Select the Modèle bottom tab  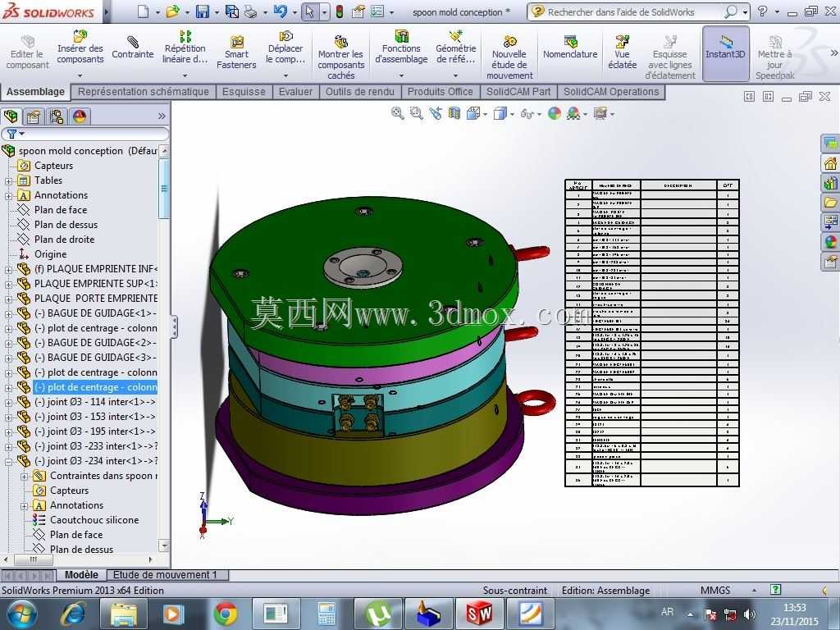coord(81,575)
